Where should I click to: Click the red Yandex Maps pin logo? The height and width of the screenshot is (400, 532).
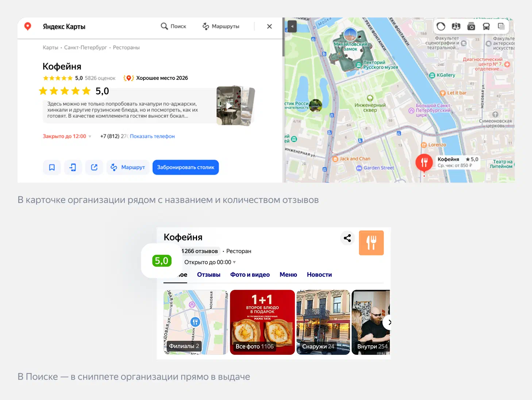(x=27, y=26)
